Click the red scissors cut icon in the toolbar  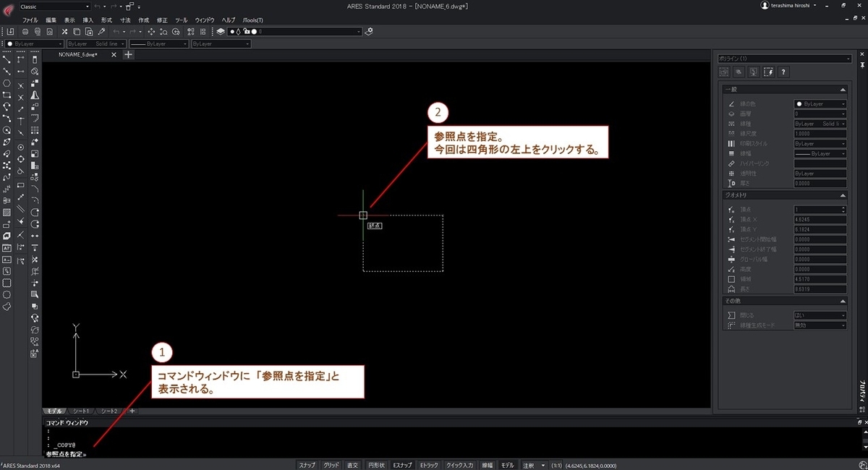(x=65, y=31)
